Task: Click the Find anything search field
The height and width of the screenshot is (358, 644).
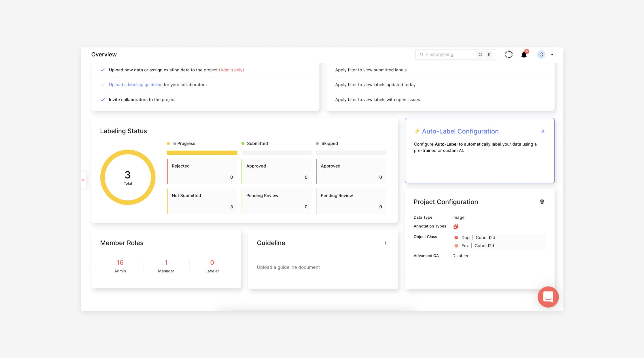Action: point(455,55)
